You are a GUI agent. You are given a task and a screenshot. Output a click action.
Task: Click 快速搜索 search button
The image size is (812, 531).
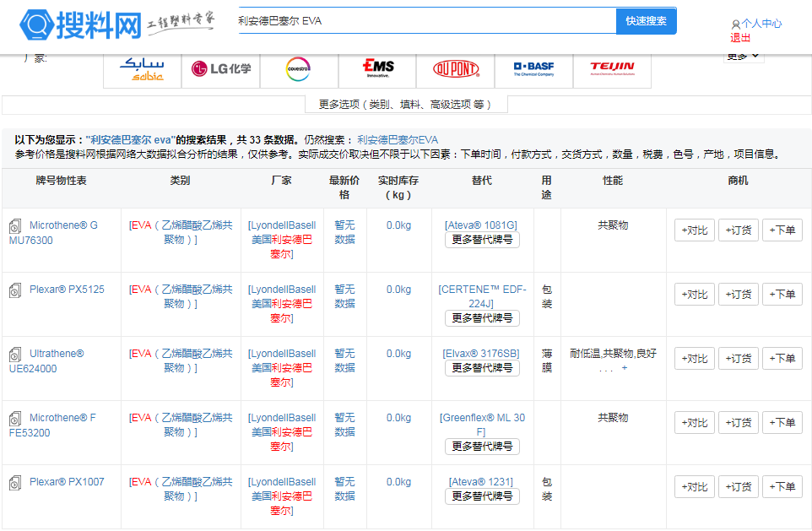point(646,21)
